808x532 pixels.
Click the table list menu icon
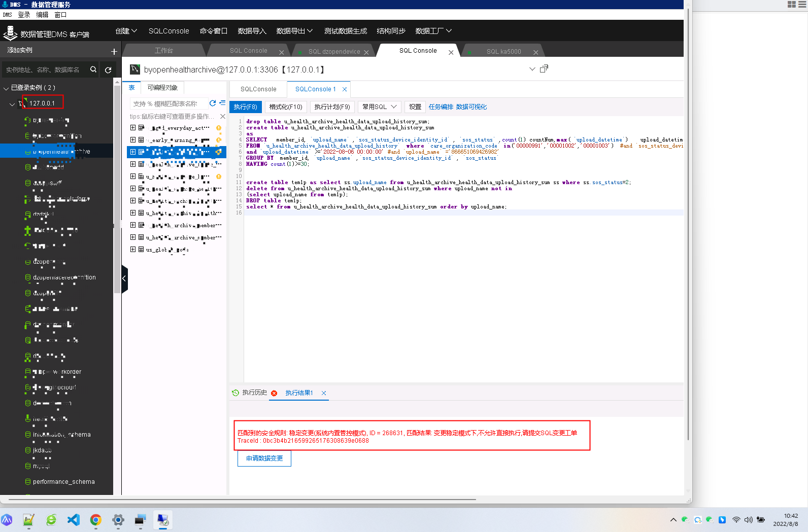click(222, 103)
